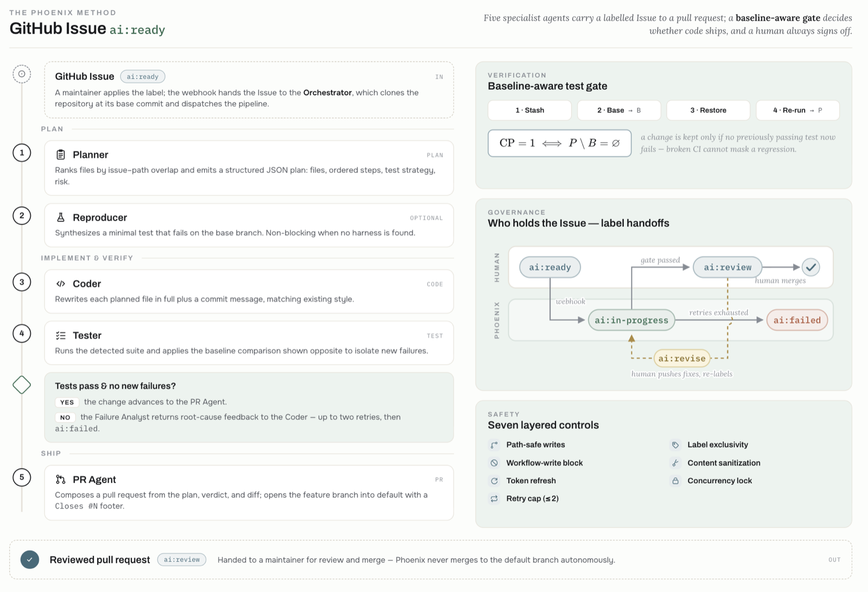Click the ai:review badge in the footer
This screenshot has height=592, width=868.
[182, 559]
